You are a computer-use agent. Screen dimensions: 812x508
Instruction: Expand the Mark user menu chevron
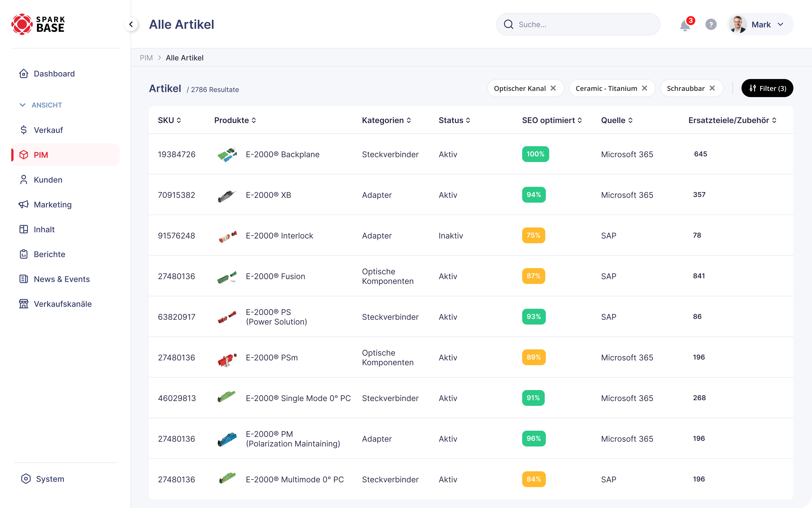(x=780, y=25)
